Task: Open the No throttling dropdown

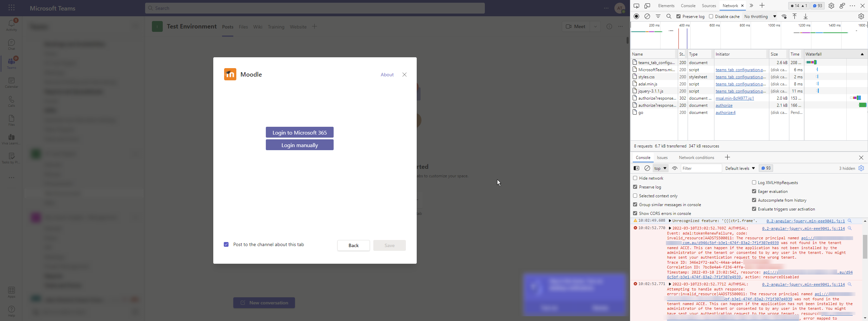Action: click(759, 16)
